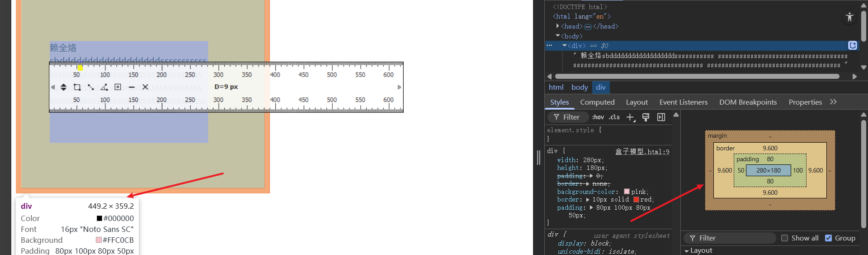Click the Computed pane Filter input field
Viewport: 868px width, 255px height.
tap(730, 238)
